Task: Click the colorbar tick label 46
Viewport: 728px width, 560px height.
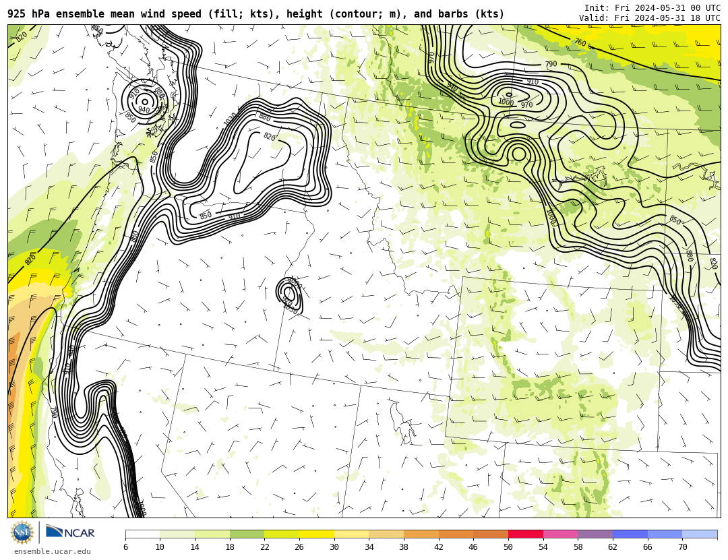Action: [473, 547]
